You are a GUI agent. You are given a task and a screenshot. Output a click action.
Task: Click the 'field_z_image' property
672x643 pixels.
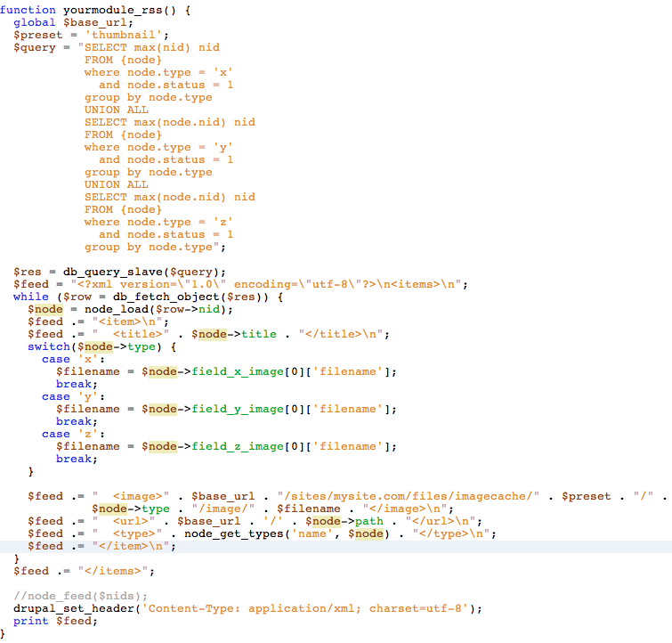tap(237, 446)
